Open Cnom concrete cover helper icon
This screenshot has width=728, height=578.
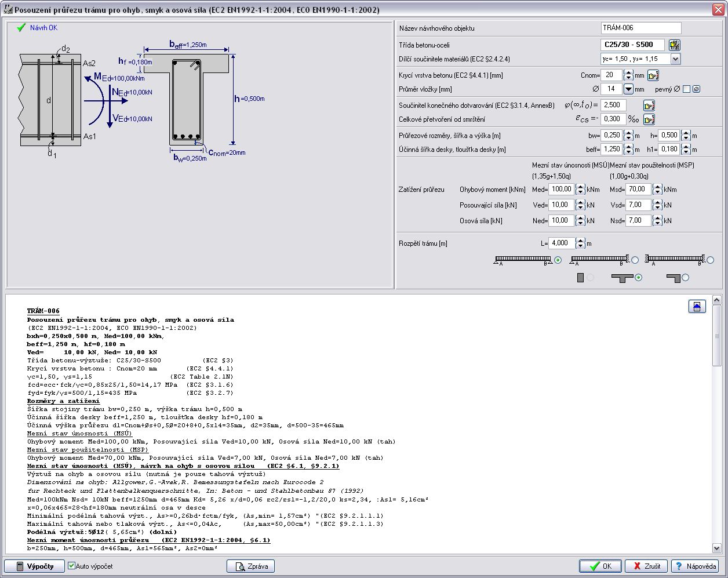point(653,75)
